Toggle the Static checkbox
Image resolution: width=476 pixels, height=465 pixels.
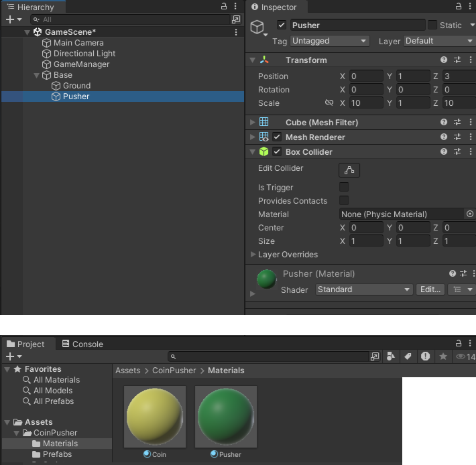click(432, 25)
